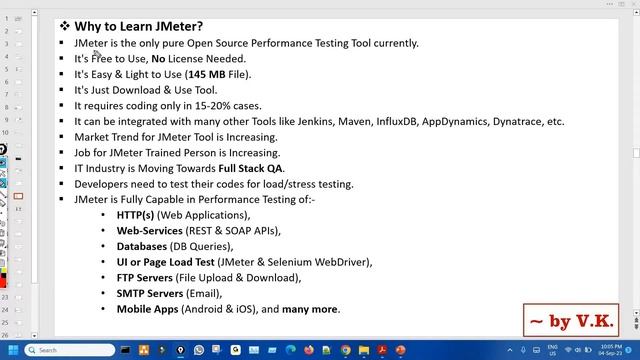Select slide thumbnail 9
This screenshot has height=360, width=640.
tap(18, 120)
